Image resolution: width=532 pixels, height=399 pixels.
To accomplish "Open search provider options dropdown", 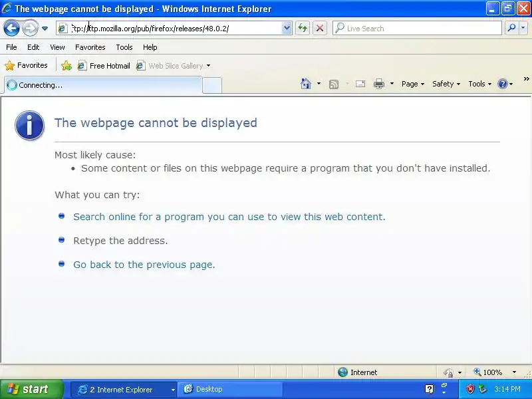I will pos(523,28).
